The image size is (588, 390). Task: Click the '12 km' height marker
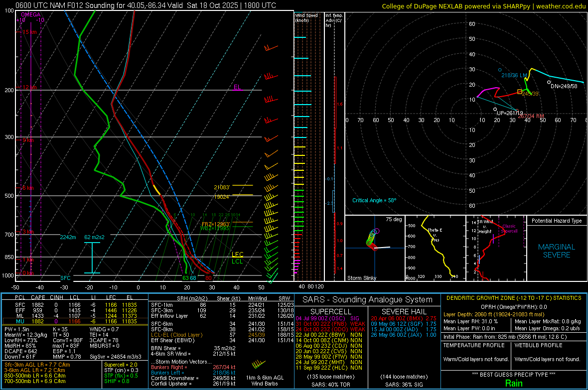click(29, 87)
